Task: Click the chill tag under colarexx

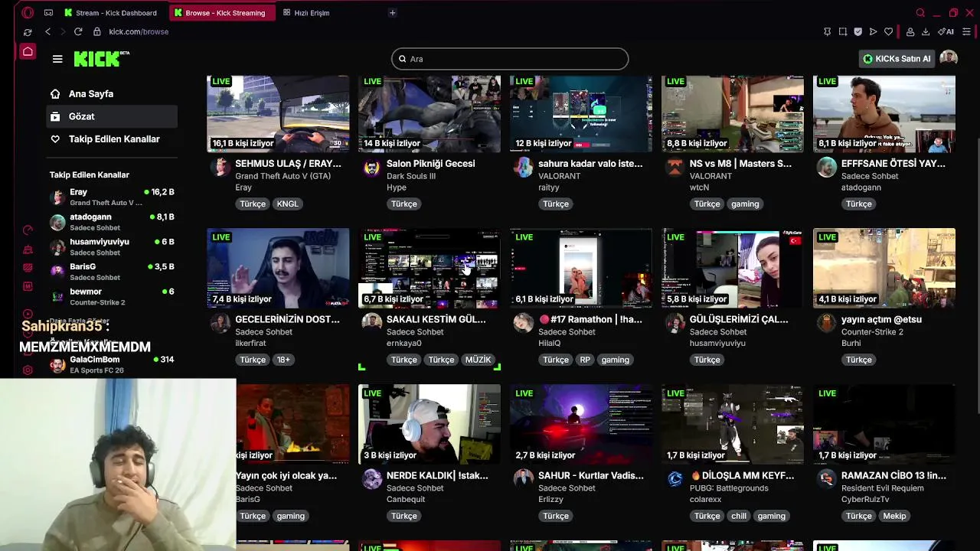Action: pyautogui.click(x=739, y=516)
